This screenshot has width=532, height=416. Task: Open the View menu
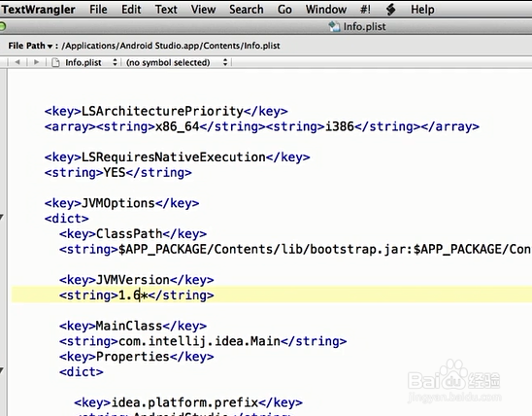pos(203,9)
